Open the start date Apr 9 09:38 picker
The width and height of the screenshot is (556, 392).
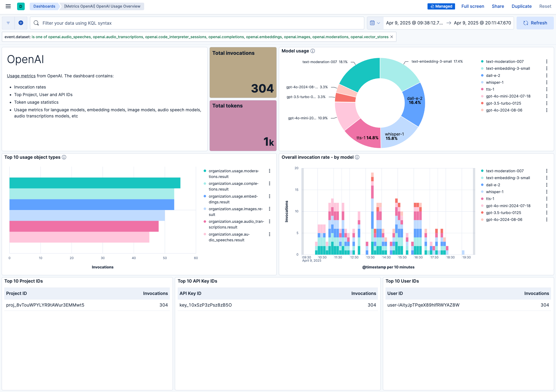414,23
